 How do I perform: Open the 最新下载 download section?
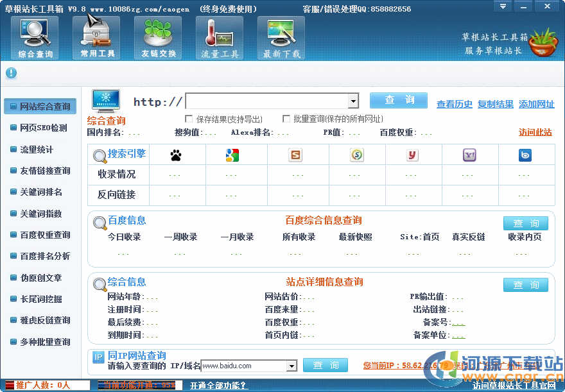click(281, 37)
